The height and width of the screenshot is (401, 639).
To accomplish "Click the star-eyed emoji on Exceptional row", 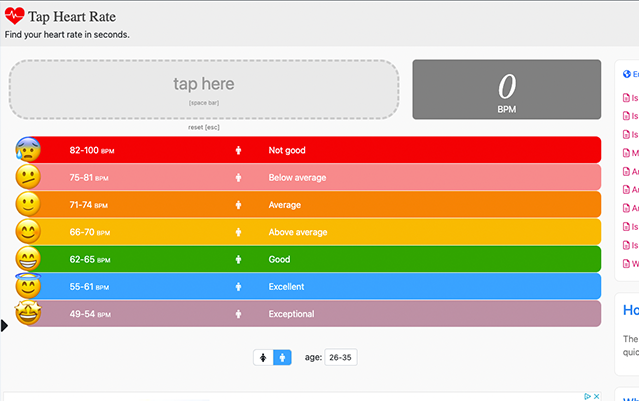I will 28,313.
